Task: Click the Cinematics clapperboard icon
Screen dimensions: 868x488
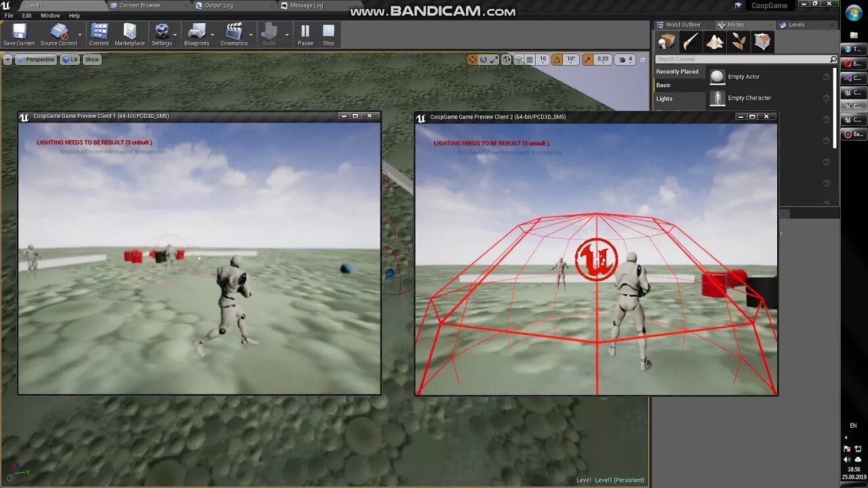Action: (x=234, y=31)
